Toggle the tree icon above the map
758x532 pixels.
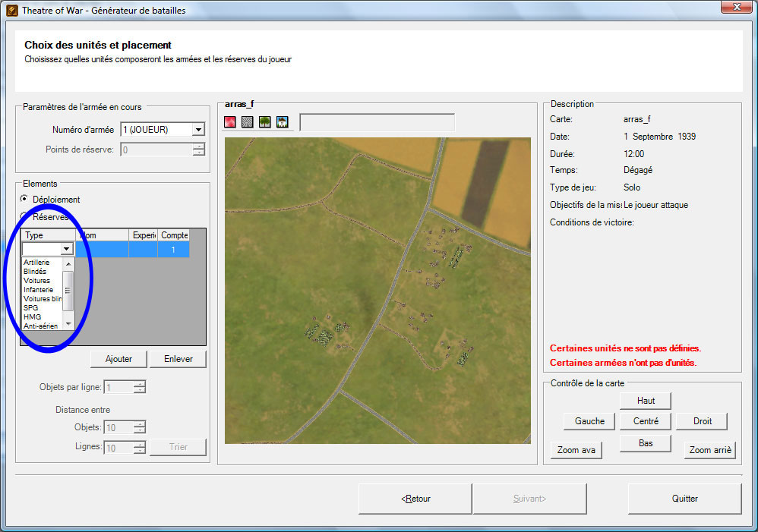pos(265,122)
